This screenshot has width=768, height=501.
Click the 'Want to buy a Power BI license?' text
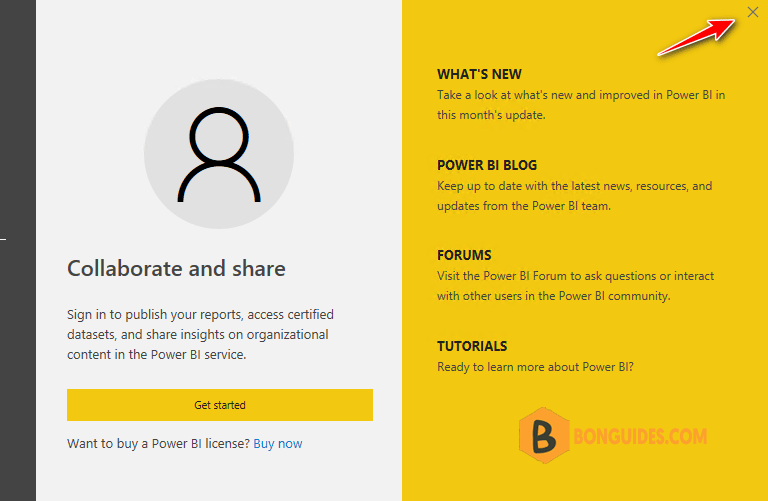coord(158,444)
